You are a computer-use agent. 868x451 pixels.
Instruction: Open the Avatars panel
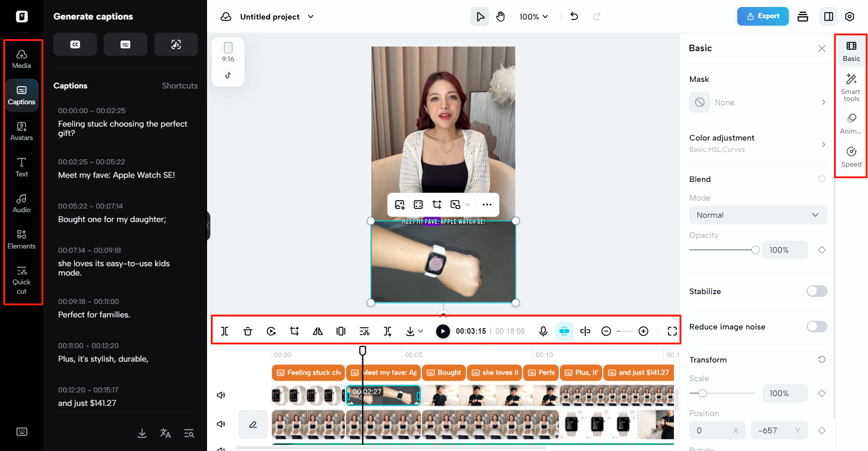(x=21, y=132)
